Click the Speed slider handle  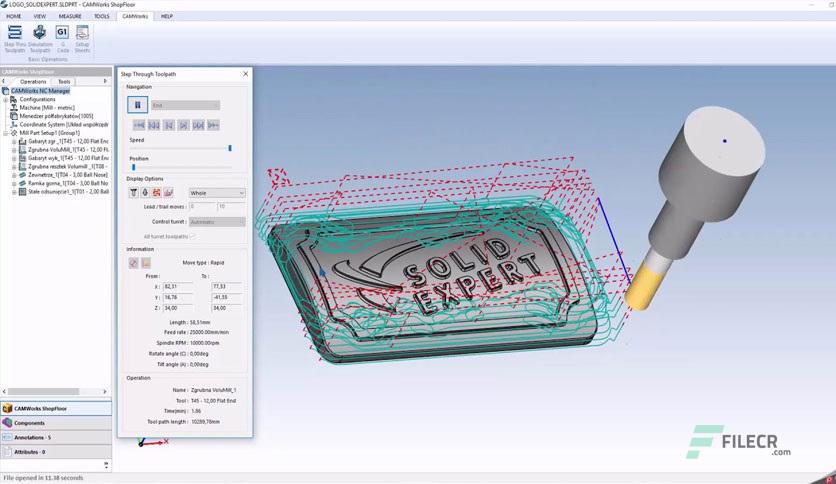pos(230,148)
